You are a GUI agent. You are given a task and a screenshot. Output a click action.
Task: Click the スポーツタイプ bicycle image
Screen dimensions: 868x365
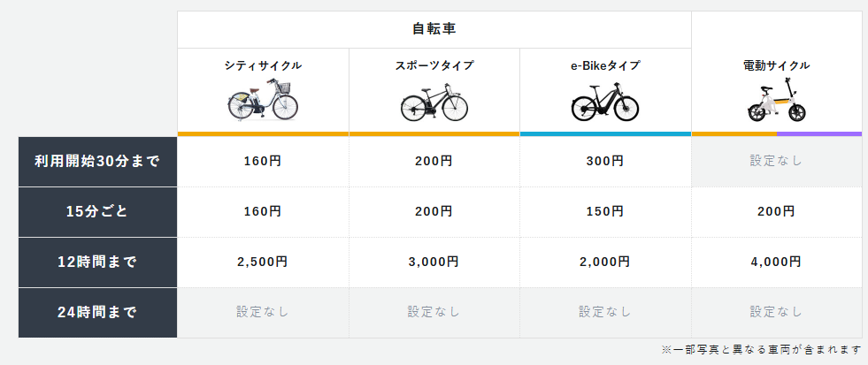point(434,103)
